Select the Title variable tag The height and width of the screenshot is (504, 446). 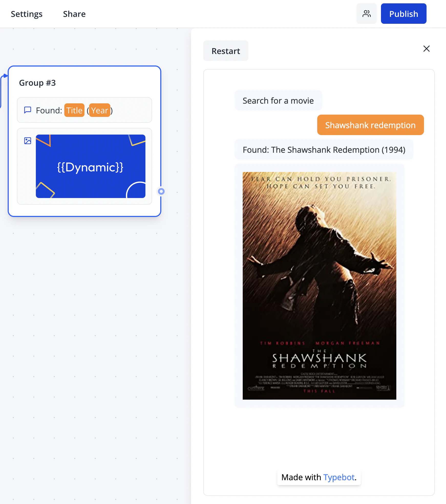click(74, 110)
